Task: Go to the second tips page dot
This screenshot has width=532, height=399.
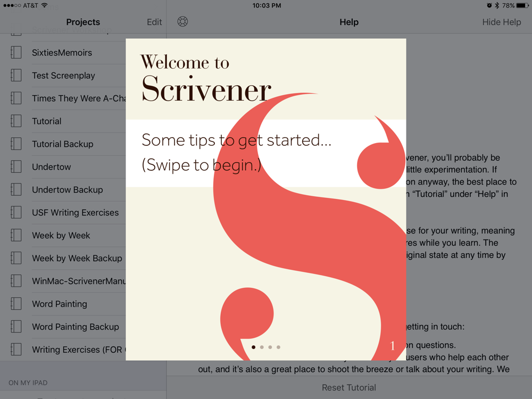Action: point(262,347)
